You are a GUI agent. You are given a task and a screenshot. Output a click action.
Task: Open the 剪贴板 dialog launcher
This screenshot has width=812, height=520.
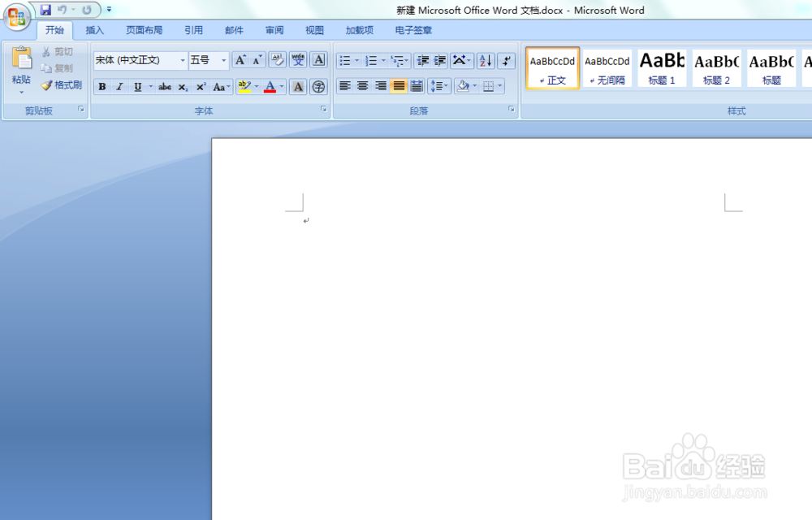pyautogui.click(x=81, y=110)
